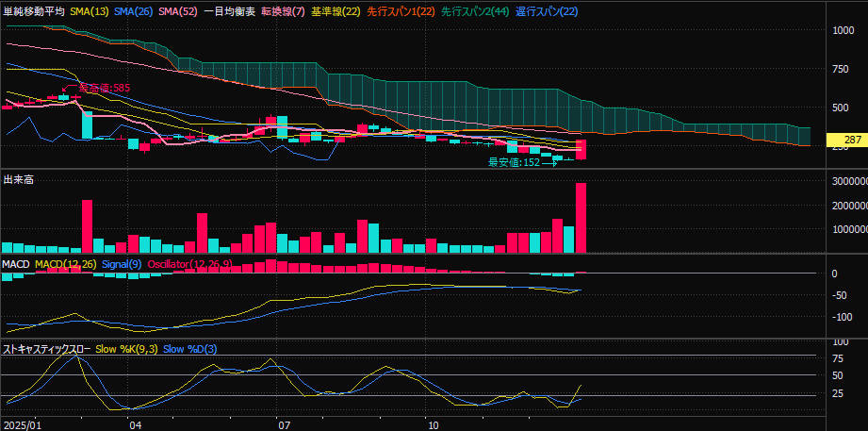Click the Signal(9) legend label
Image resolution: width=868 pixels, height=431 pixels.
121,264
